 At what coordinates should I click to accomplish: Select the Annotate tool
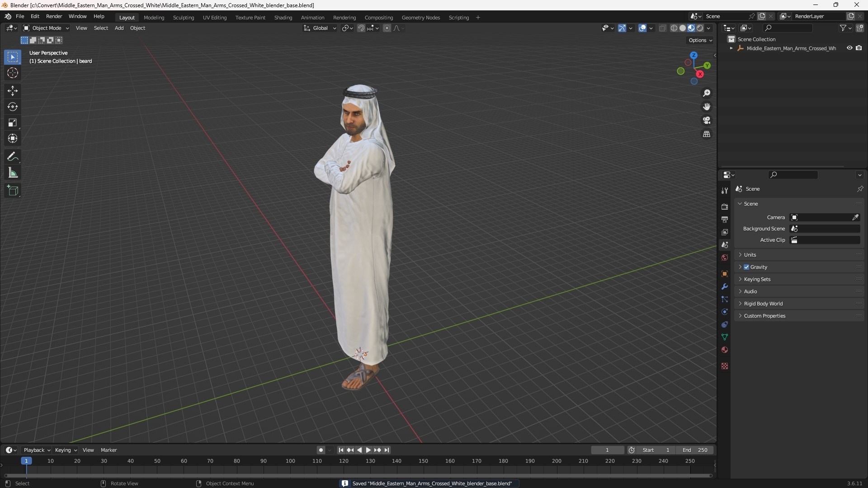pyautogui.click(x=13, y=157)
